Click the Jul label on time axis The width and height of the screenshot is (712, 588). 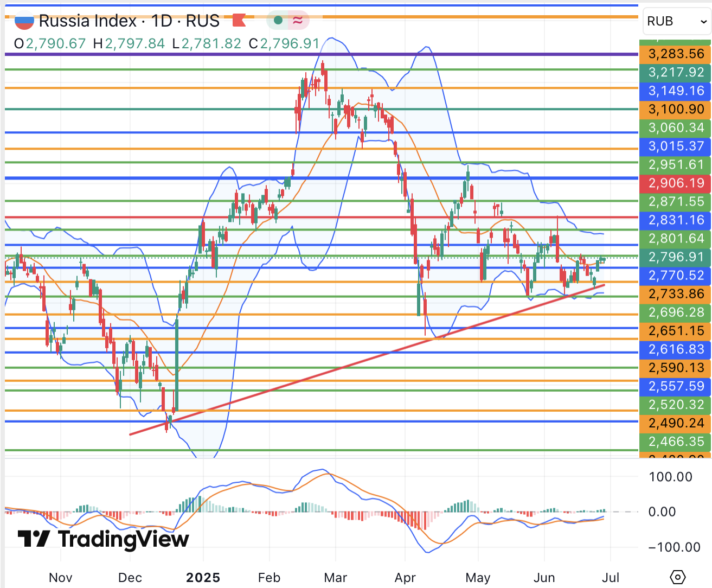611,578
